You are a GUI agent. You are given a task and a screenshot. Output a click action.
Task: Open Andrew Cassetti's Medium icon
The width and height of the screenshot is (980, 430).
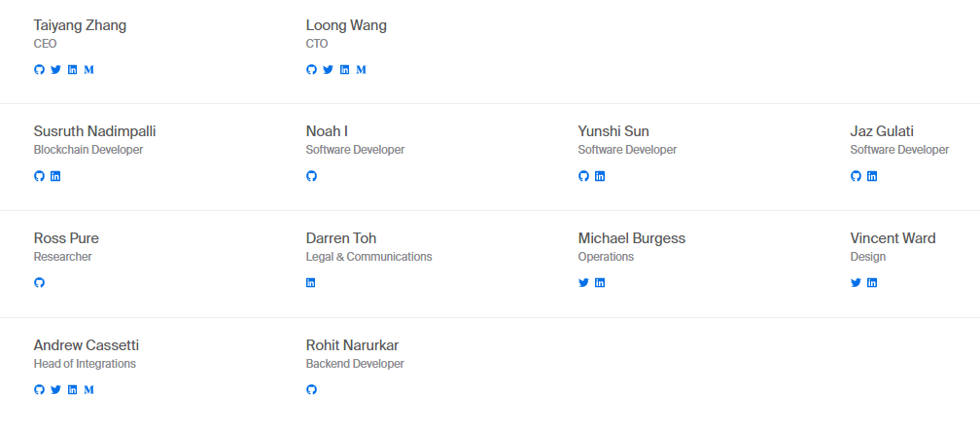pos(88,389)
